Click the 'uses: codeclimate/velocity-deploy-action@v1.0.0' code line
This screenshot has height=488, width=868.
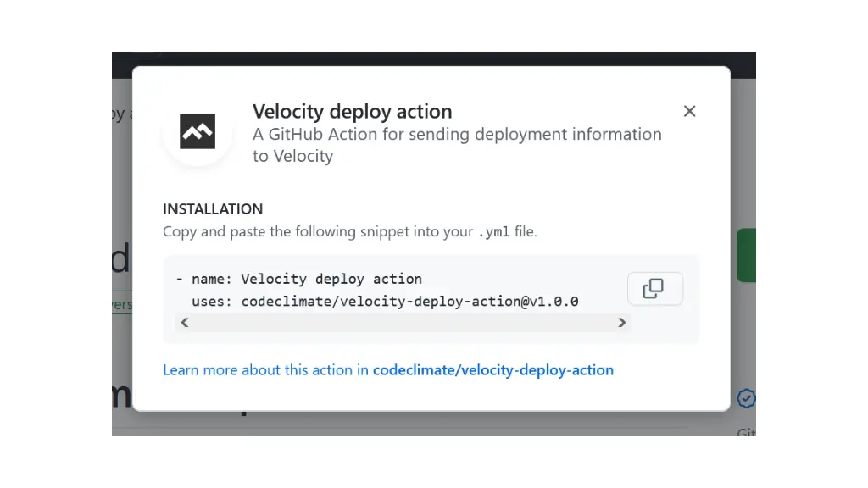(x=385, y=302)
